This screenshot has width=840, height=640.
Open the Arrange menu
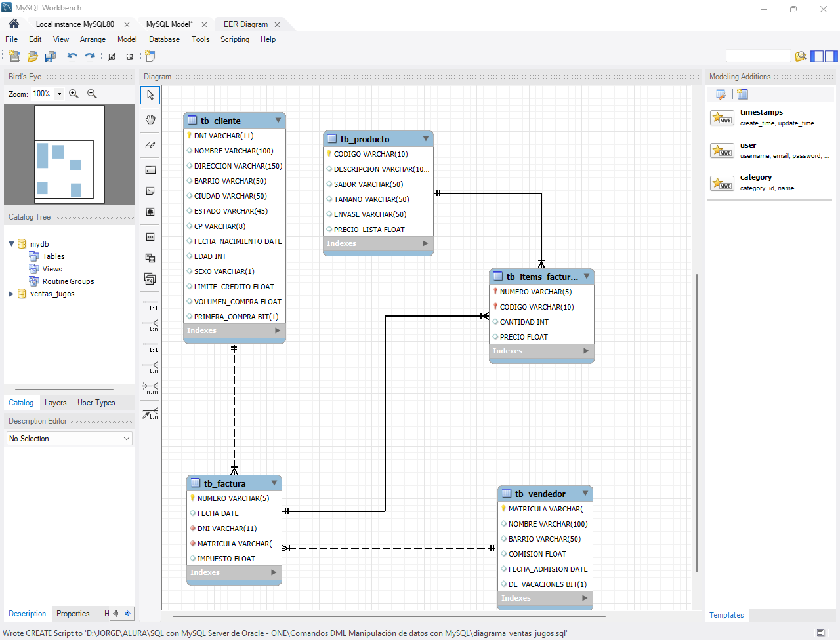coord(93,39)
